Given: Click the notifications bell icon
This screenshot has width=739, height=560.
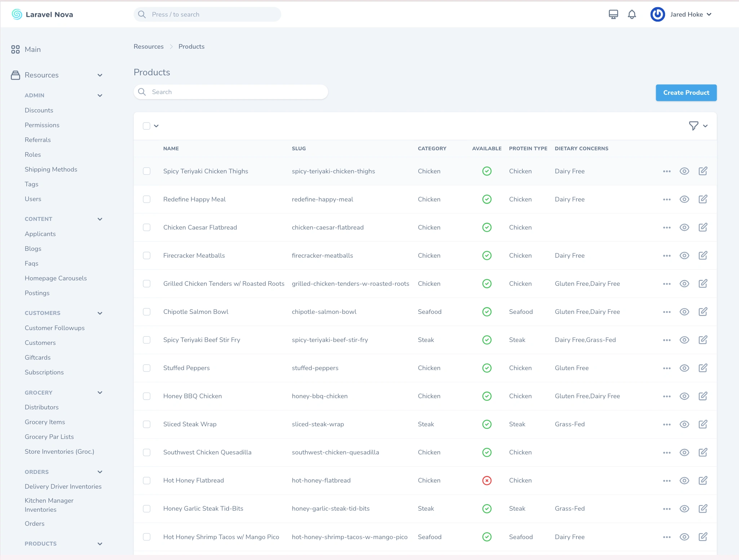Looking at the screenshot, I should click(x=632, y=14).
